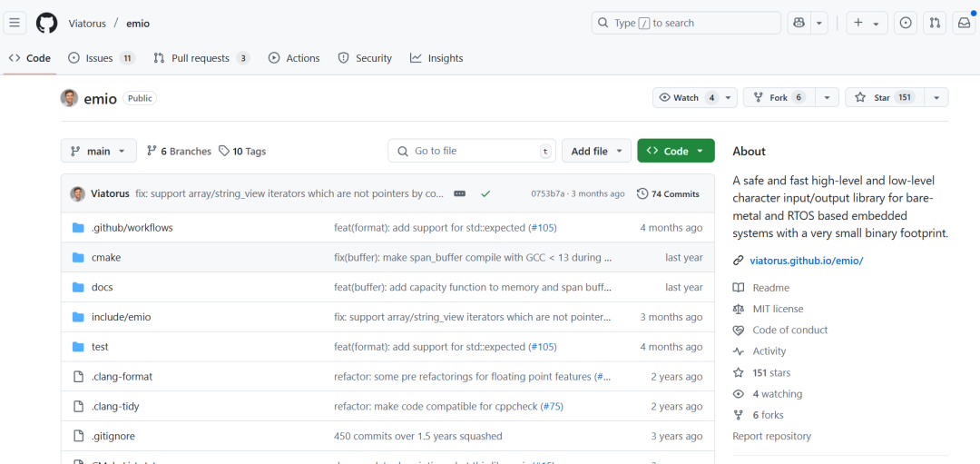View the 6 Branches link

click(x=179, y=151)
